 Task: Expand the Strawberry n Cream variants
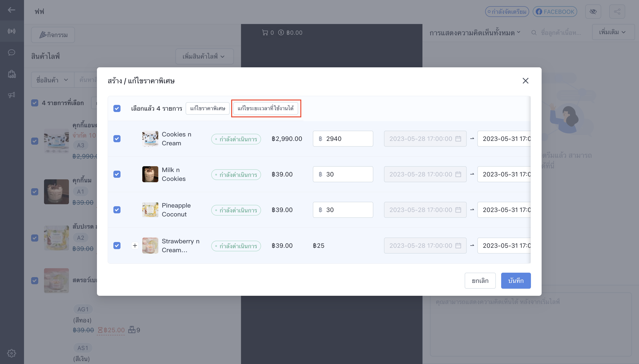coord(135,246)
